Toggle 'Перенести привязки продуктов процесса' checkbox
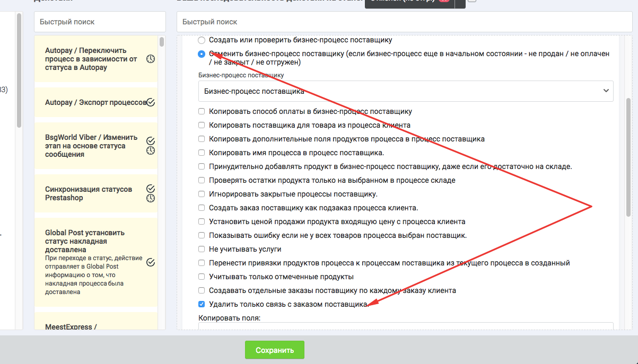The image size is (638, 364). (x=202, y=263)
